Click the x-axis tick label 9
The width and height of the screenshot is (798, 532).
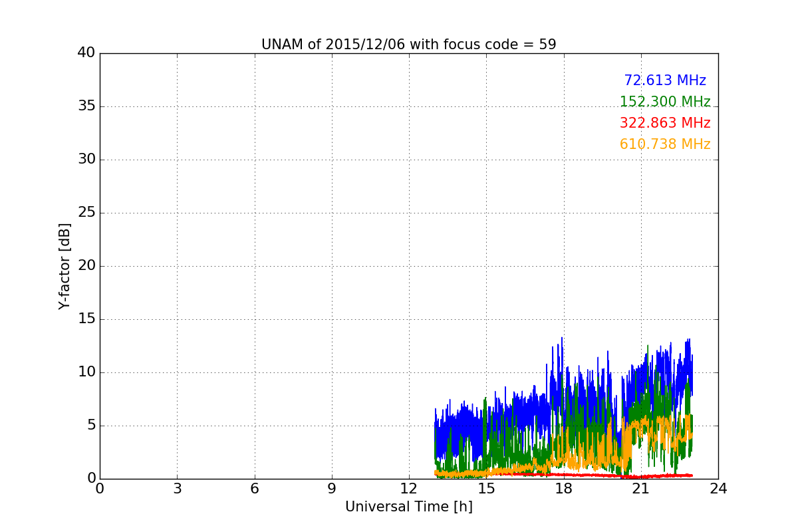pos(332,489)
